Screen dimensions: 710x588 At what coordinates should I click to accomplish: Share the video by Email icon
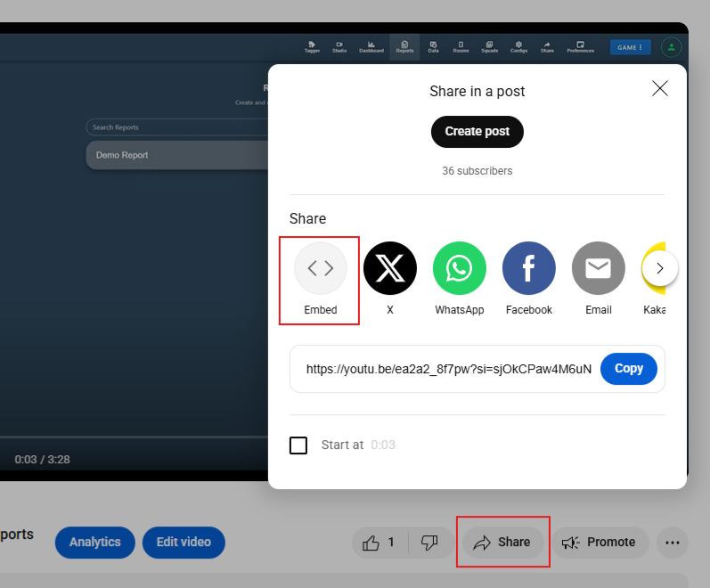pyautogui.click(x=598, y=268)
